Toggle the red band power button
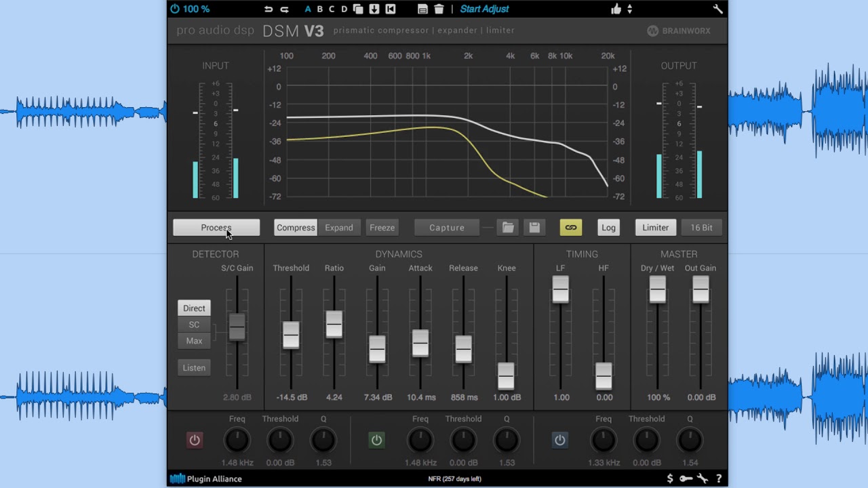The height and width of the screenshot is (488, 868). (x=195, y=441)
